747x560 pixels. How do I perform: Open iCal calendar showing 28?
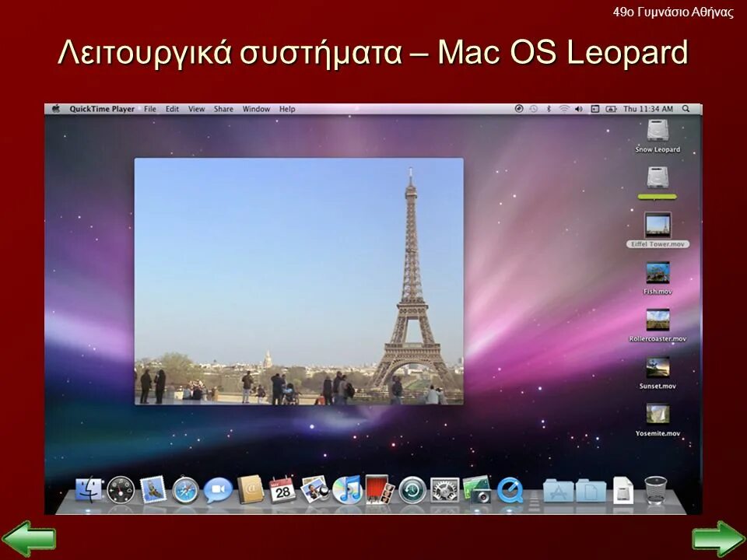pos(282,490)
